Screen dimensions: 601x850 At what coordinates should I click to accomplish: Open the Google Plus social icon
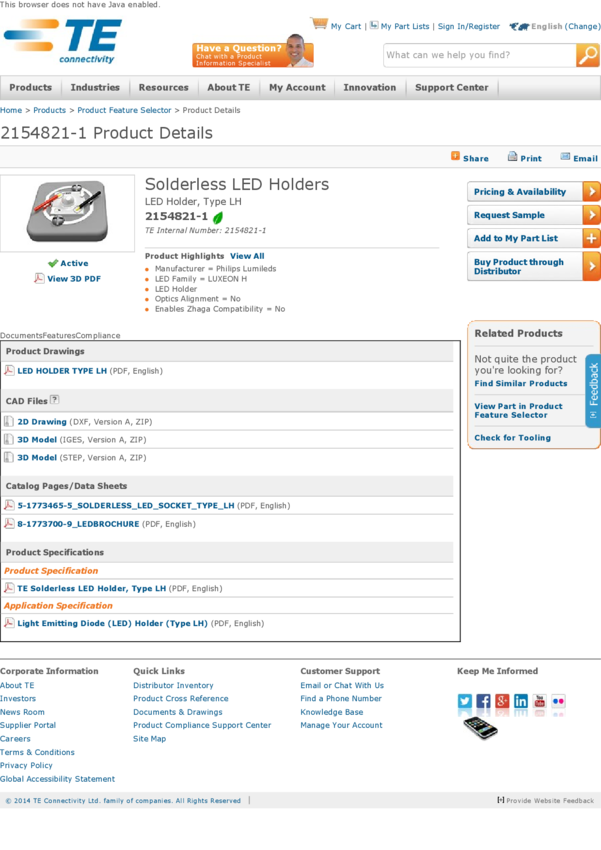pyautogui.click(x=502, y=701)
